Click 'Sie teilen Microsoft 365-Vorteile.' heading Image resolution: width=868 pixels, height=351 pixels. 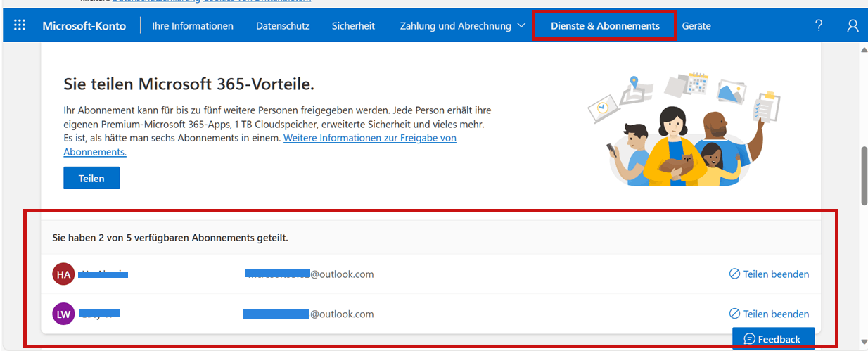189,84
